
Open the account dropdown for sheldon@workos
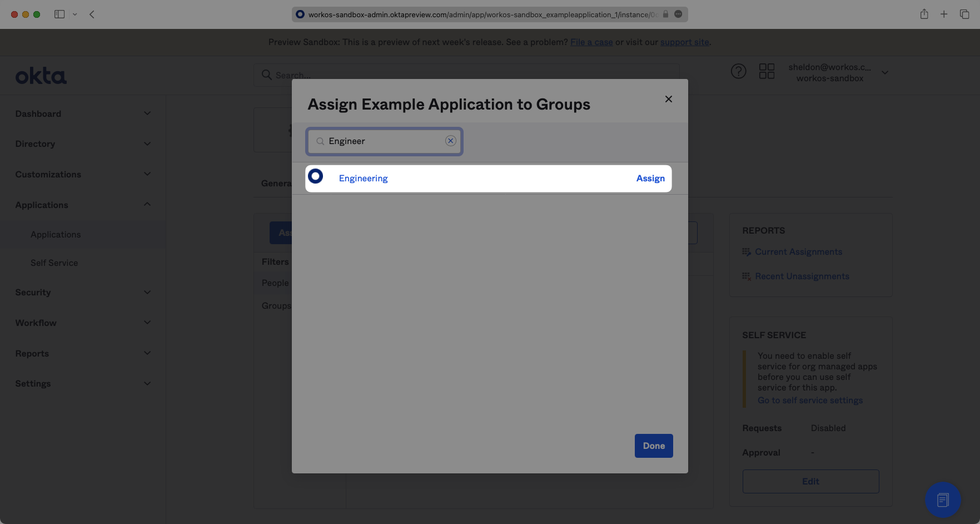(x=884, y=72)
